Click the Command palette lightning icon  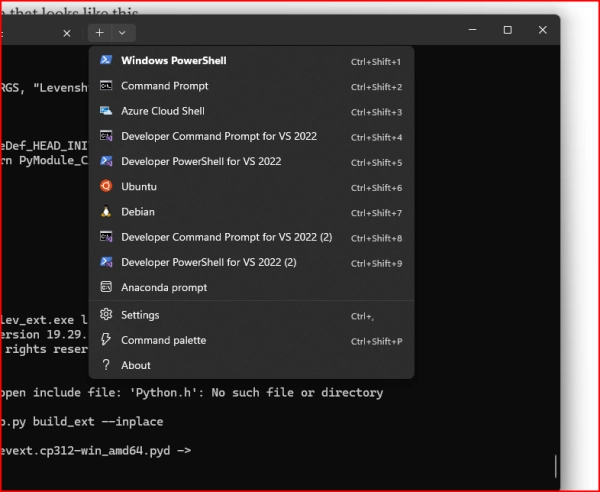pyautogui.click(x=105, y=341)
